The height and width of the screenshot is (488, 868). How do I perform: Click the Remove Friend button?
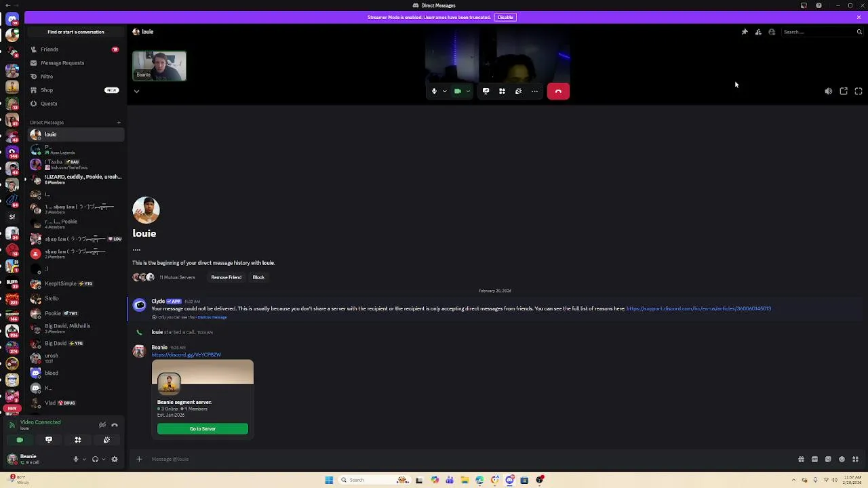[226, 277]
